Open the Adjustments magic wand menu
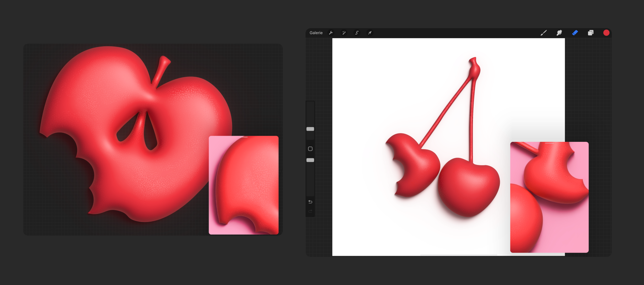Image resolution: width=644 pixels, height=285 pixels. click(344, 33)
